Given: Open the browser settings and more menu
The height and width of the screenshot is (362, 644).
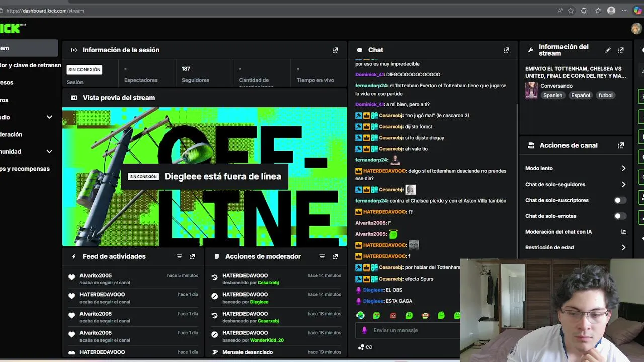Looking at the screenshot, I should coord(624,11).
